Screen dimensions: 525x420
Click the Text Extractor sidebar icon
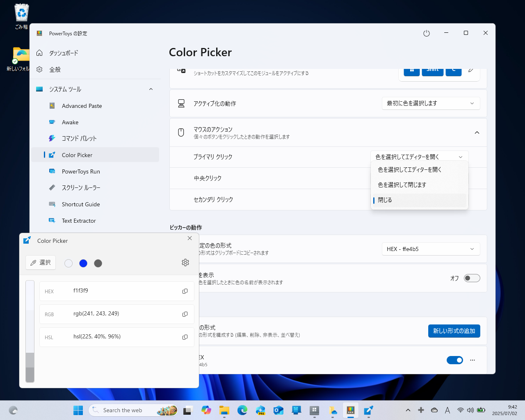pos(52,221)
